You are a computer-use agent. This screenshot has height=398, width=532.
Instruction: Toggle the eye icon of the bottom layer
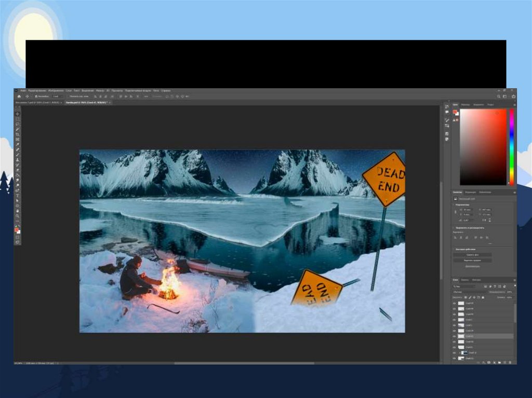click(x=455, y=359)
